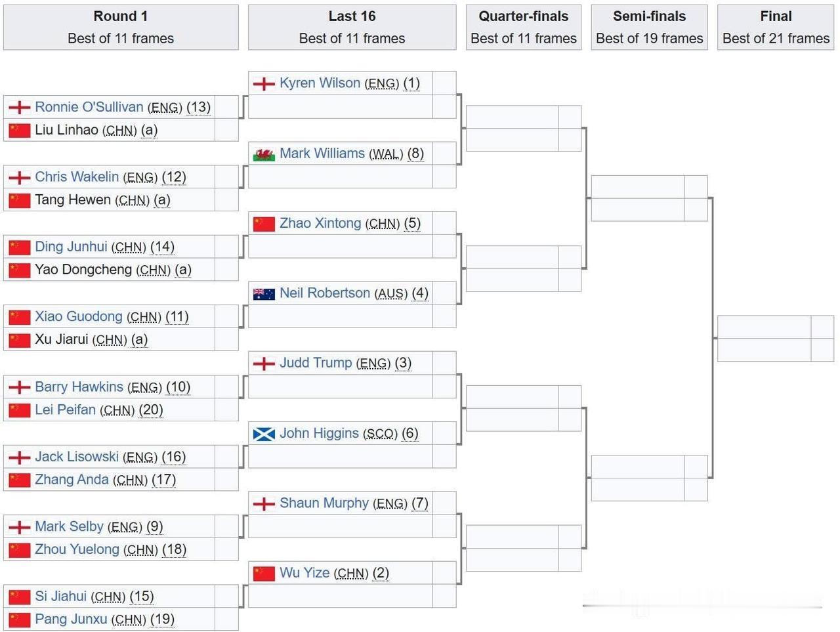840x632 pixels.
Task: Click the China flag beside Liu Linhao
Action: tap(20, 131)
